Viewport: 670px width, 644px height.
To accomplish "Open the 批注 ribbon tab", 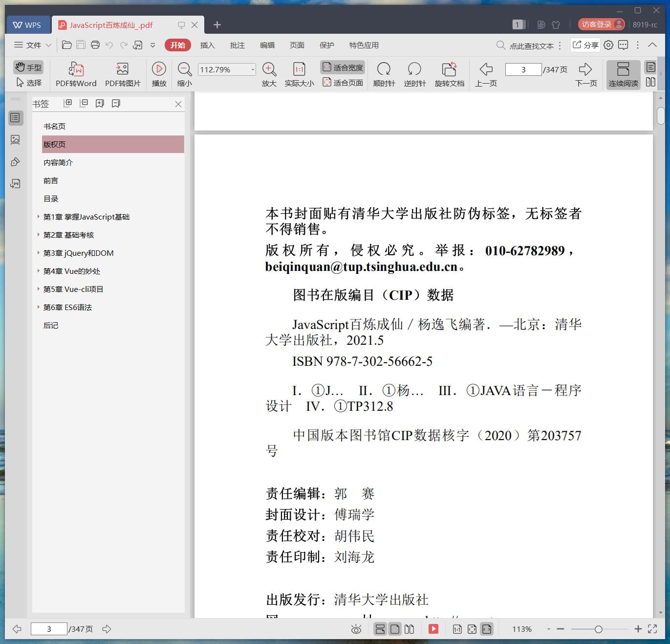I will click(237, 45).
